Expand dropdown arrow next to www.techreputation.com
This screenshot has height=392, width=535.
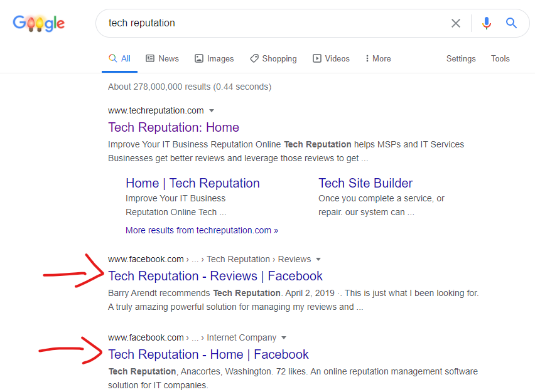pyautogui.click(x=212, y=111)
